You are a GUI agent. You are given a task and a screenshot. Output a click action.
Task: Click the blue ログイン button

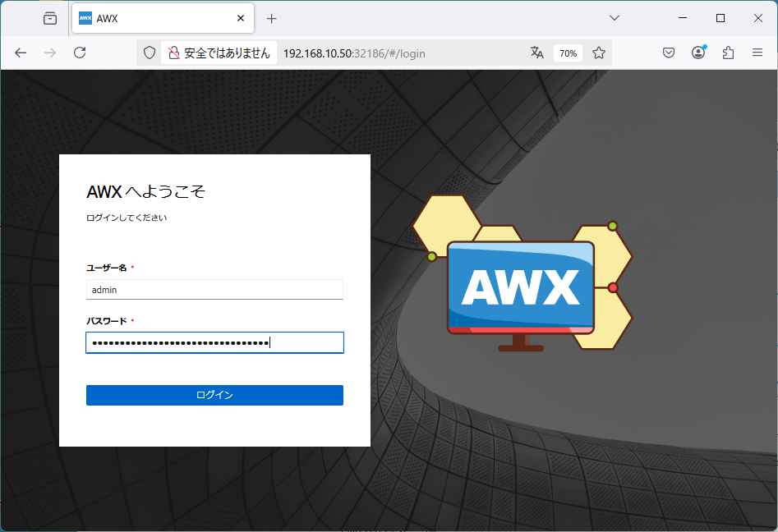tap(215, 395)
